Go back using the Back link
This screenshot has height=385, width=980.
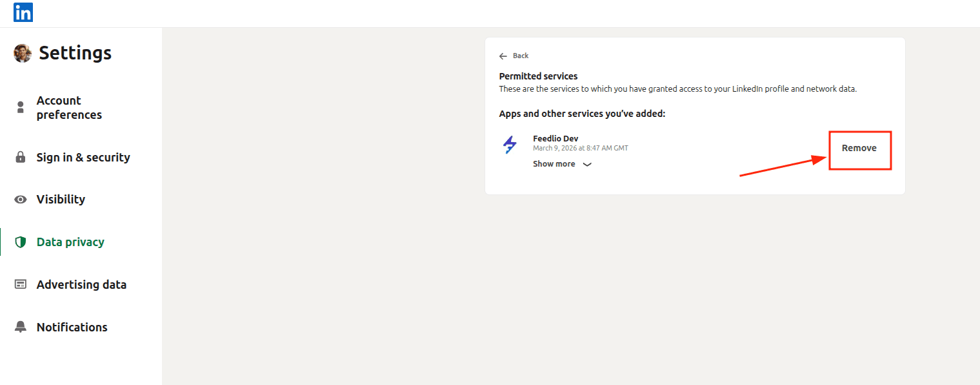pyautogui.click(x=520, y=56)
